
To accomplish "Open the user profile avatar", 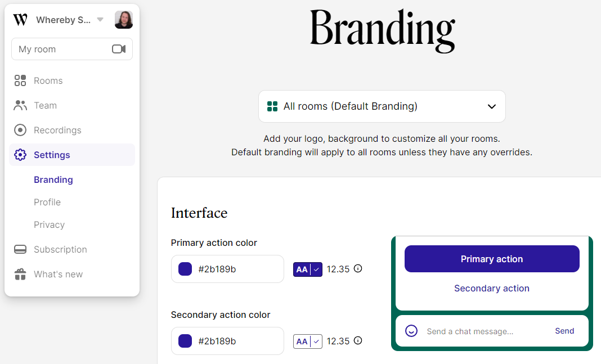I will (124, 20).
